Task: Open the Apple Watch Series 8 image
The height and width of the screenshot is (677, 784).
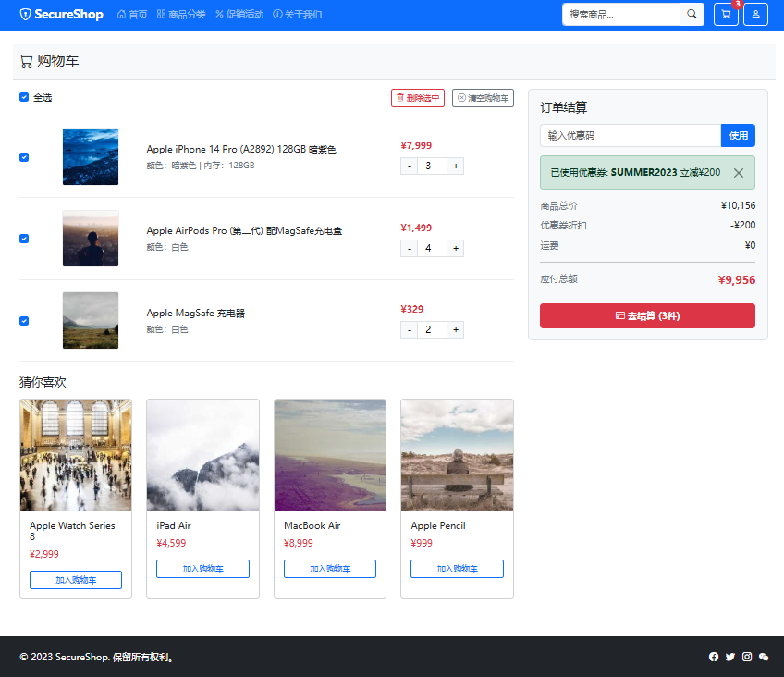Action: (76, 455)
